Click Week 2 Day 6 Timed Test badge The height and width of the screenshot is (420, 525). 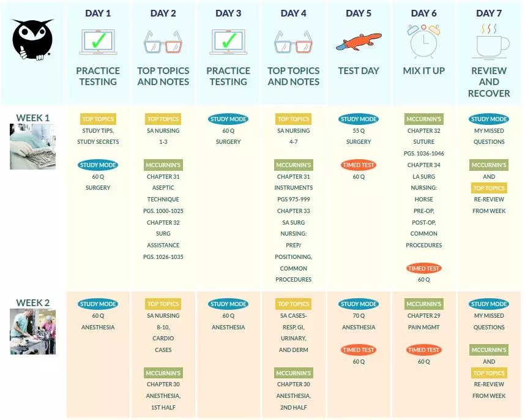(x=423, y=350)
